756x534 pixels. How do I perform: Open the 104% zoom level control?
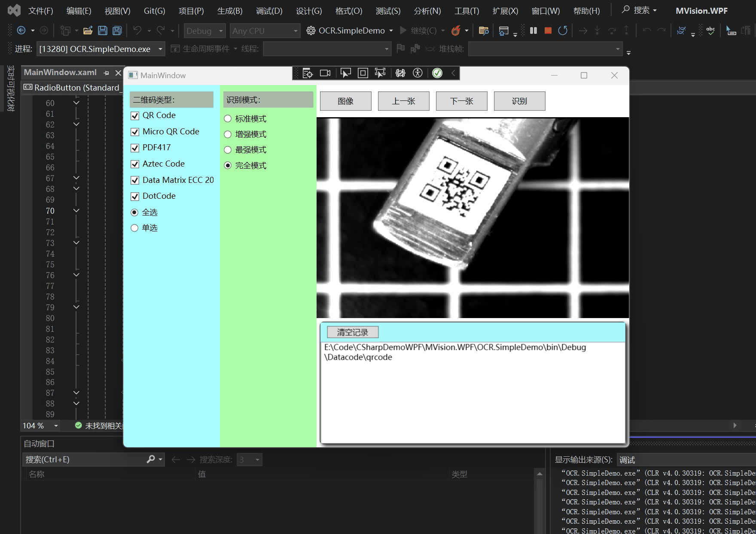pos(40,425)
